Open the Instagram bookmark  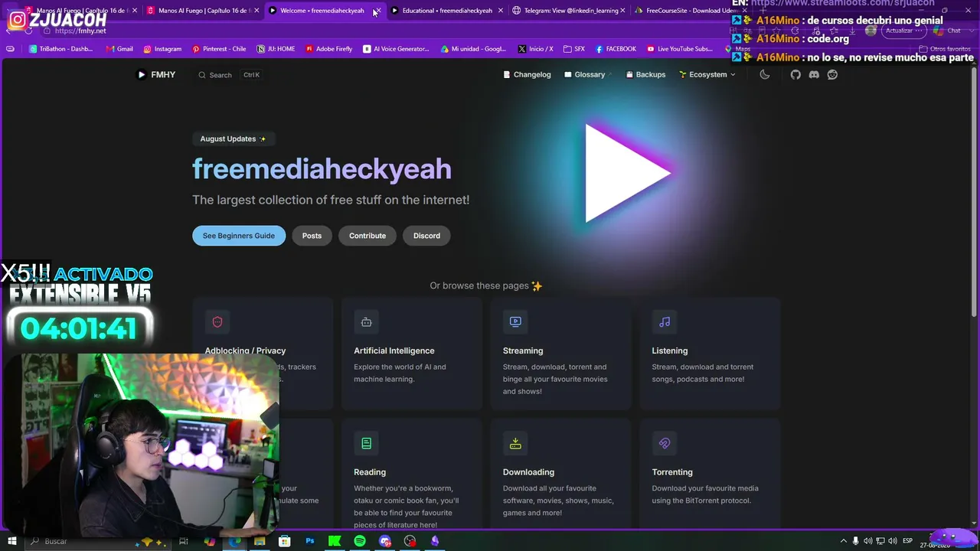point(162,49)
